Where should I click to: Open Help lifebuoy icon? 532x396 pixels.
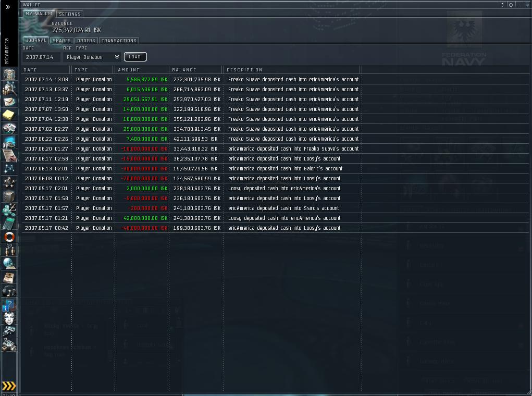(x=9, y=237)
